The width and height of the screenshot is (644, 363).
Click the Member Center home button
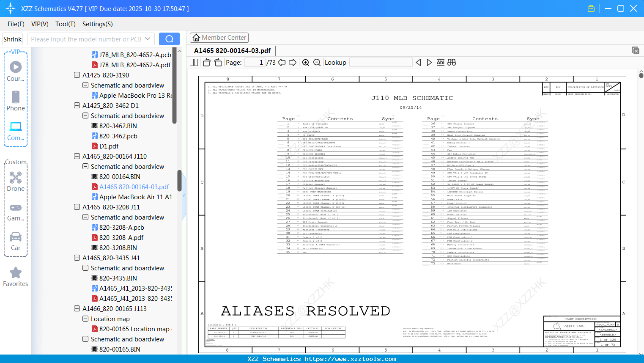(x=219, y=38)
